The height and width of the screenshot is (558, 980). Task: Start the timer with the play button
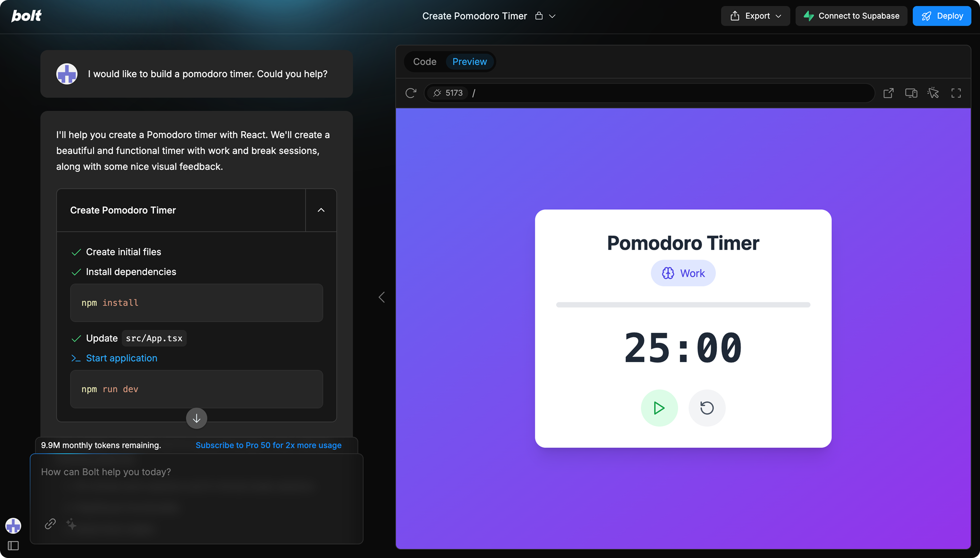(x=659, y=408)
